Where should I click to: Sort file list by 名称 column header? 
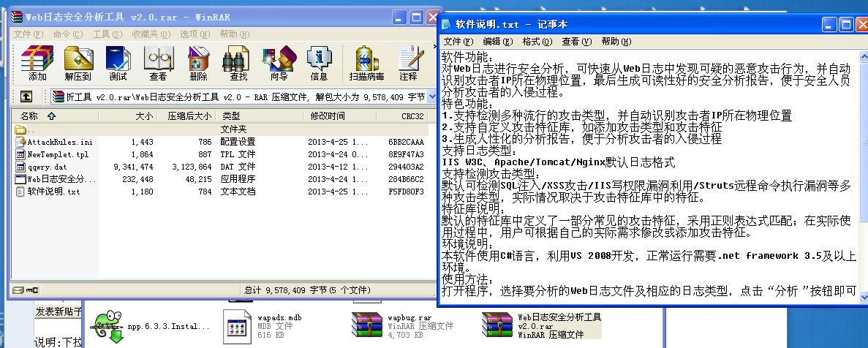[x=29, y=116]
